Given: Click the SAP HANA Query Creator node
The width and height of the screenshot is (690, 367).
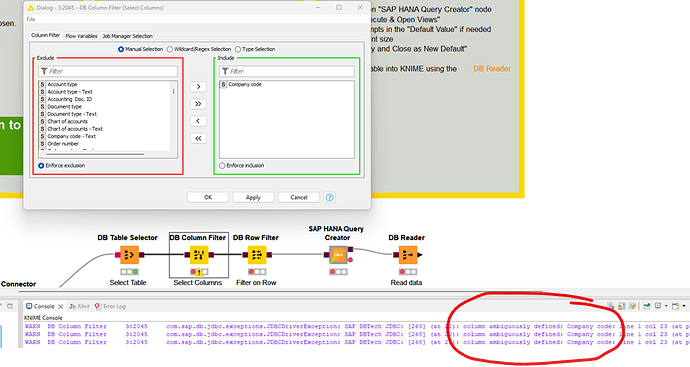Looking at the screenshot, I should pyautogui.click(x=338, y=255).
